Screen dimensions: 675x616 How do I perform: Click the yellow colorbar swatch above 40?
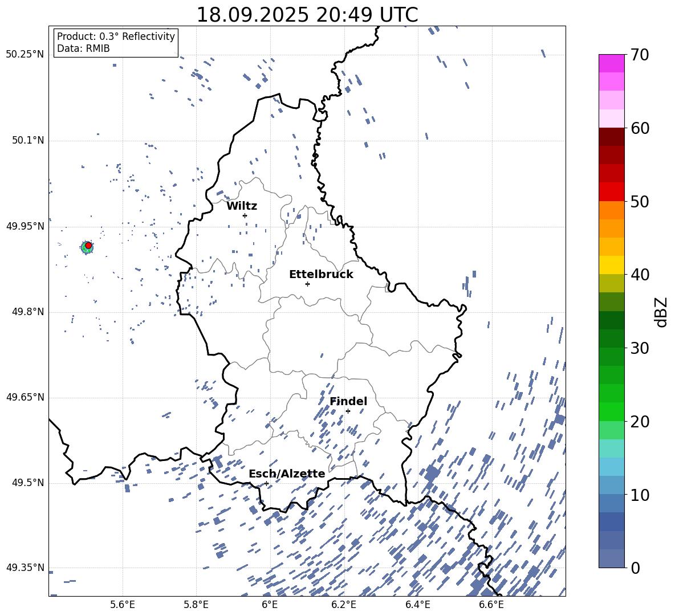(611, 265)
